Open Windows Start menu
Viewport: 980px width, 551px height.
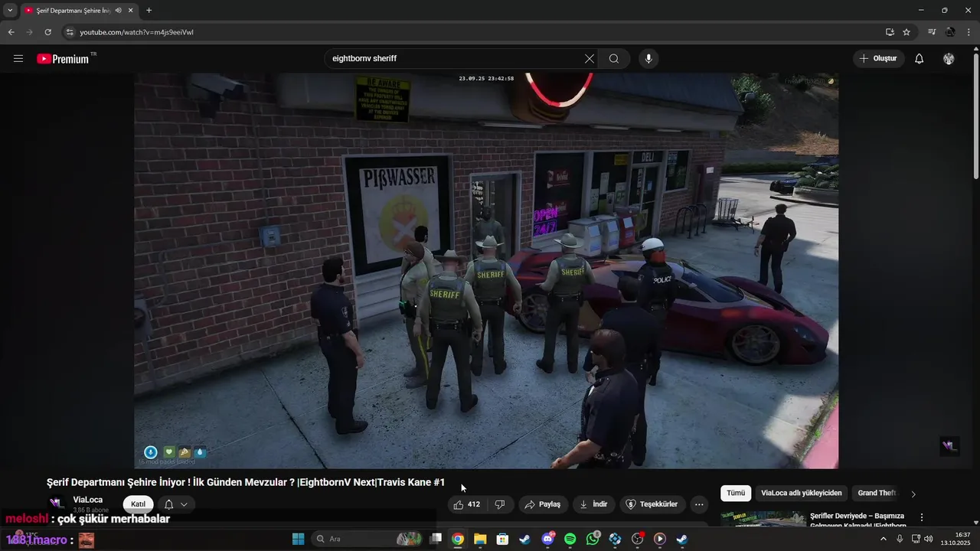[299, 539]
